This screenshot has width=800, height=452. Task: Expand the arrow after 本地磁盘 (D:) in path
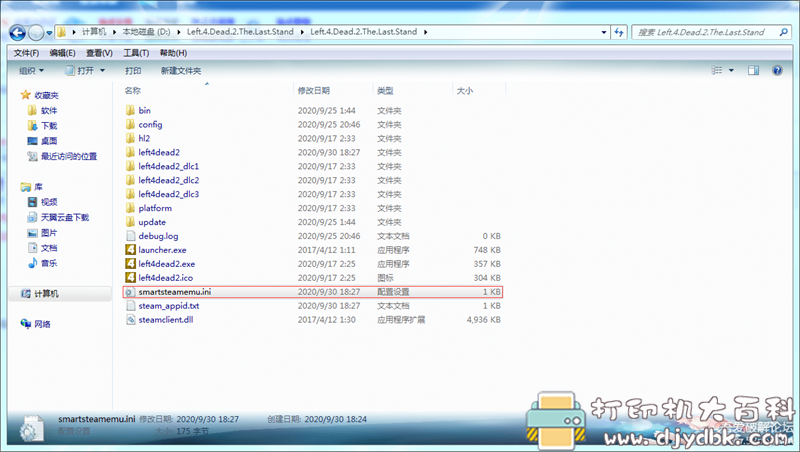point(179,32)
